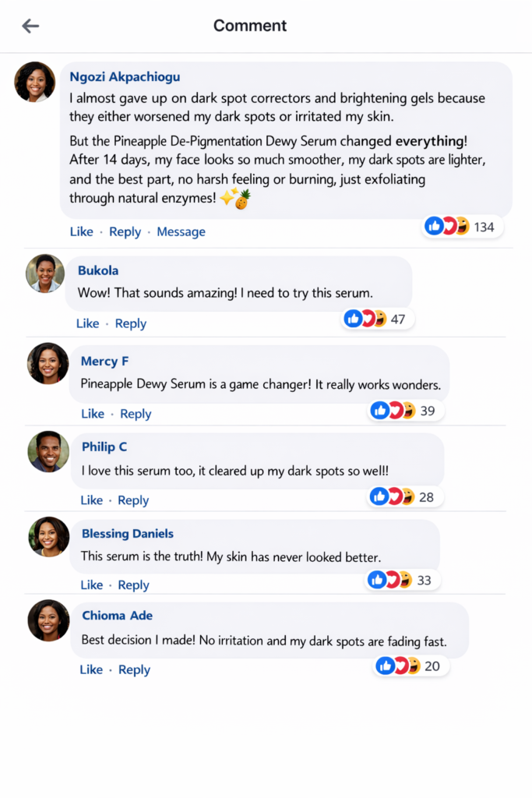Reply to Ngozi Akpachiogu's comment
The height and width of the screenshot is (798, 532).
click(x=125, y=231)
